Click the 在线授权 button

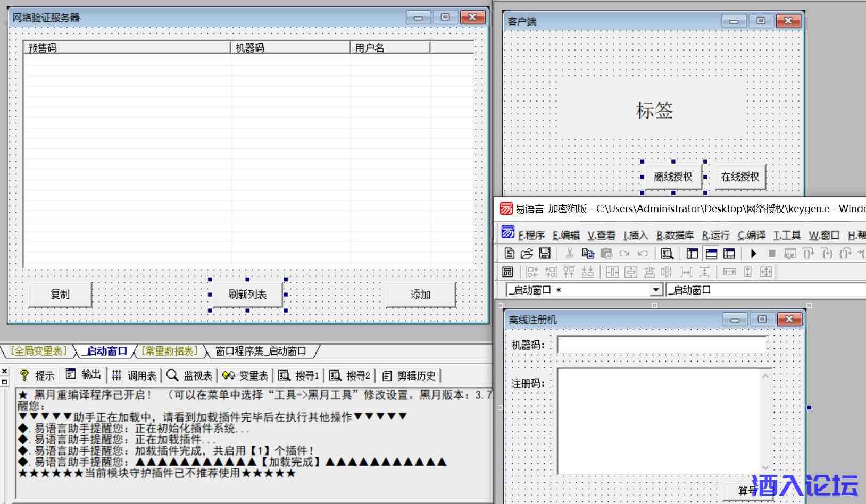740,177
